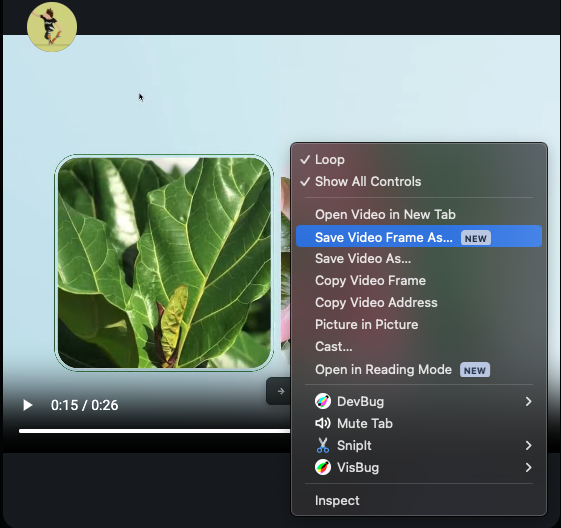The image size is (561, 528).
Task: Expand the SnipIt submenu arrow
Action: pyautogui.click(x=528, y=445)
